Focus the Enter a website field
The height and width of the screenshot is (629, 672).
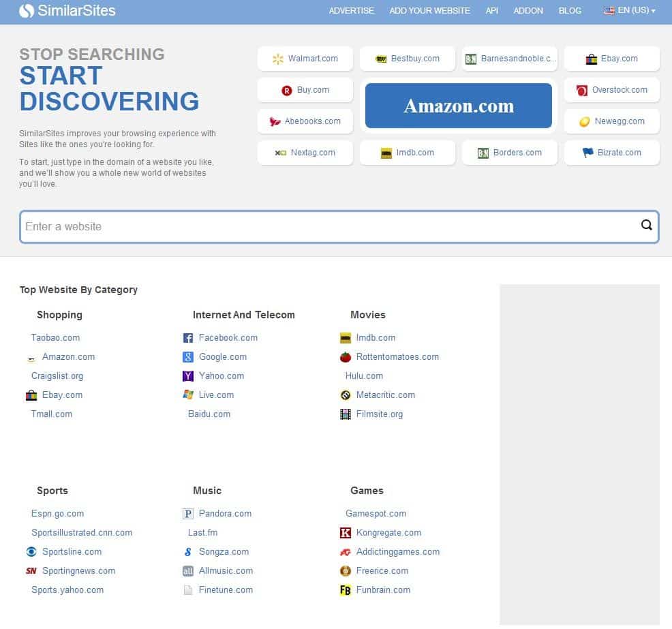point(339,227)
